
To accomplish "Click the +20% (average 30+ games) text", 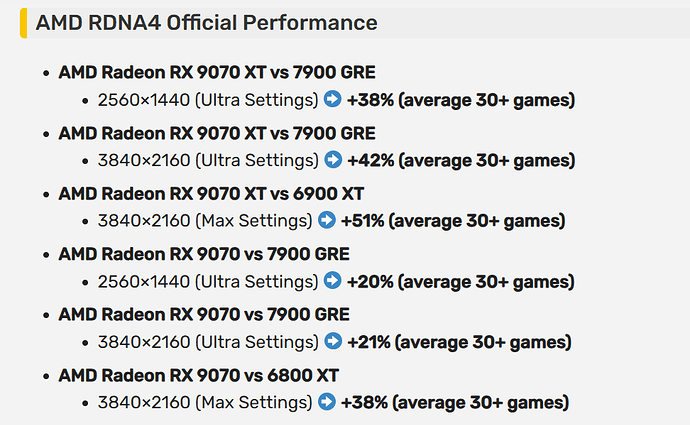I will click(x=460, y=282).
